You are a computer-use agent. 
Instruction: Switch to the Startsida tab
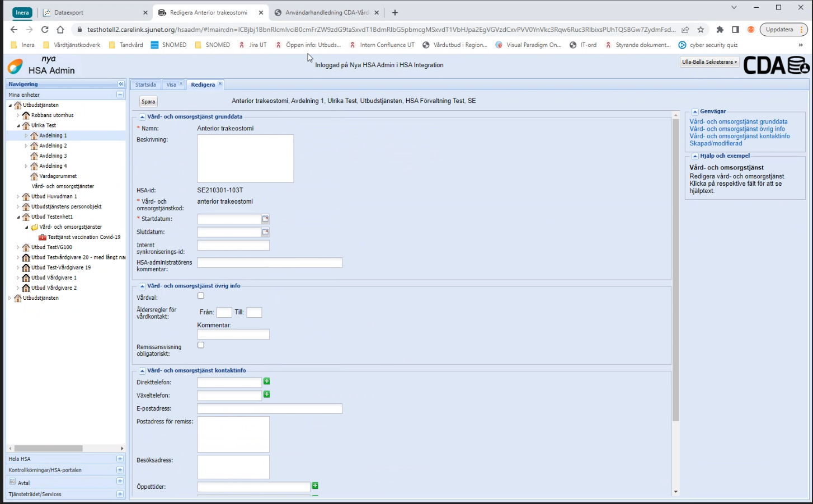145,84
